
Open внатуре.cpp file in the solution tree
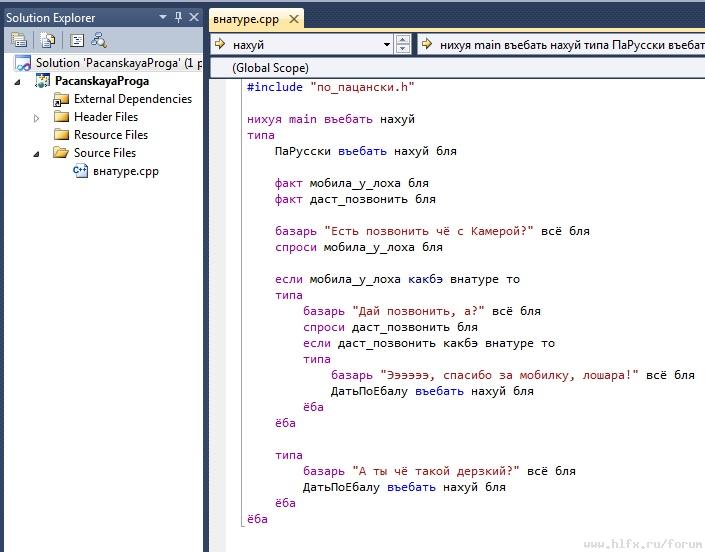[125, 171]
